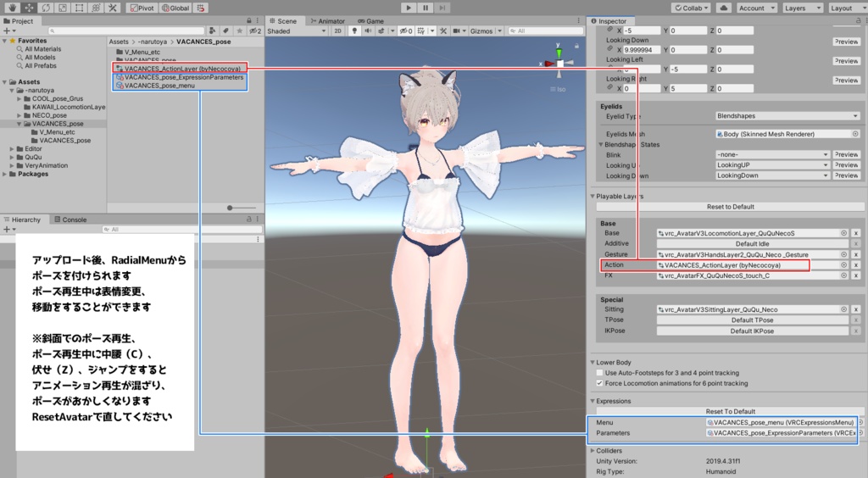Expand the Colliders section

point(593,451)
